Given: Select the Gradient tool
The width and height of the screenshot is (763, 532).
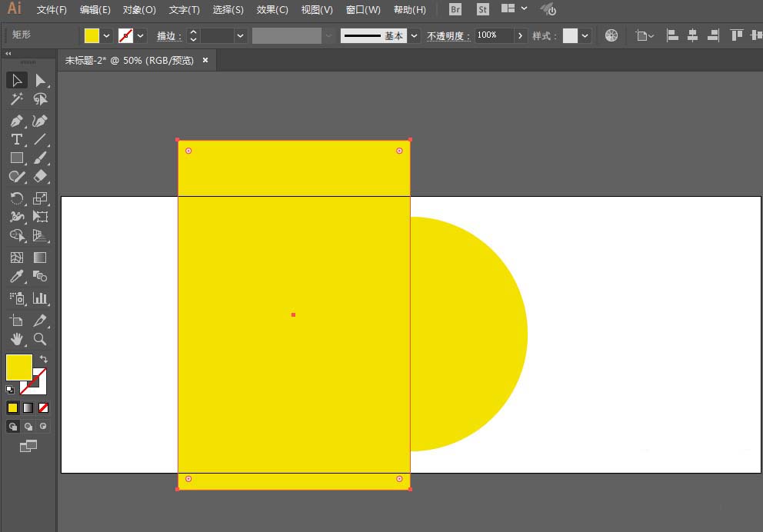Looking at the screenshot, I should coord(41,258).
